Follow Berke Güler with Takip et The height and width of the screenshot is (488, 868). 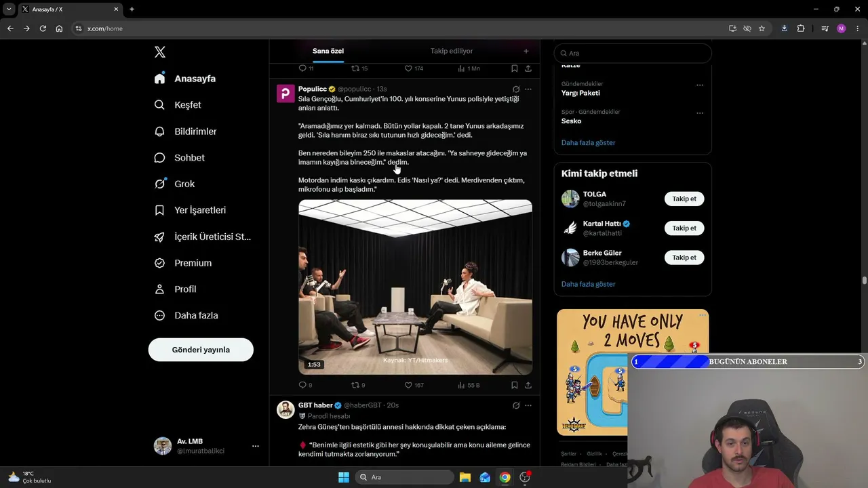point(684,258)
